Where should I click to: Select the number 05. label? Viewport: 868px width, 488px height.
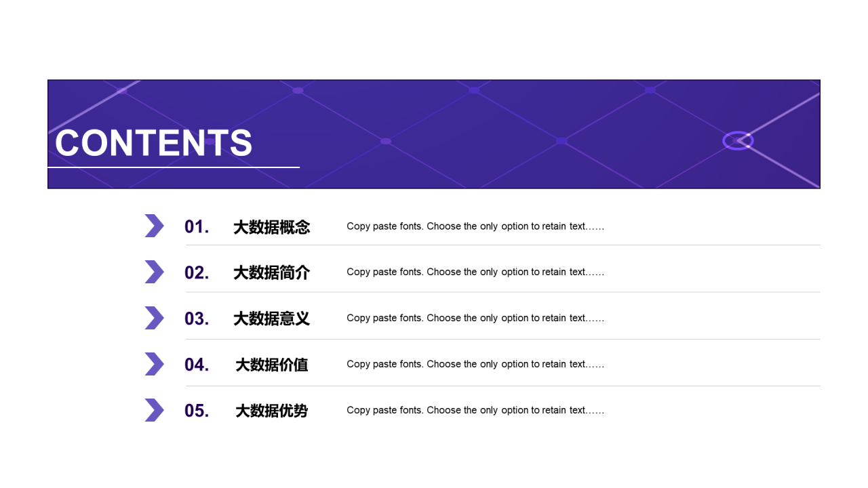(197, 411)
